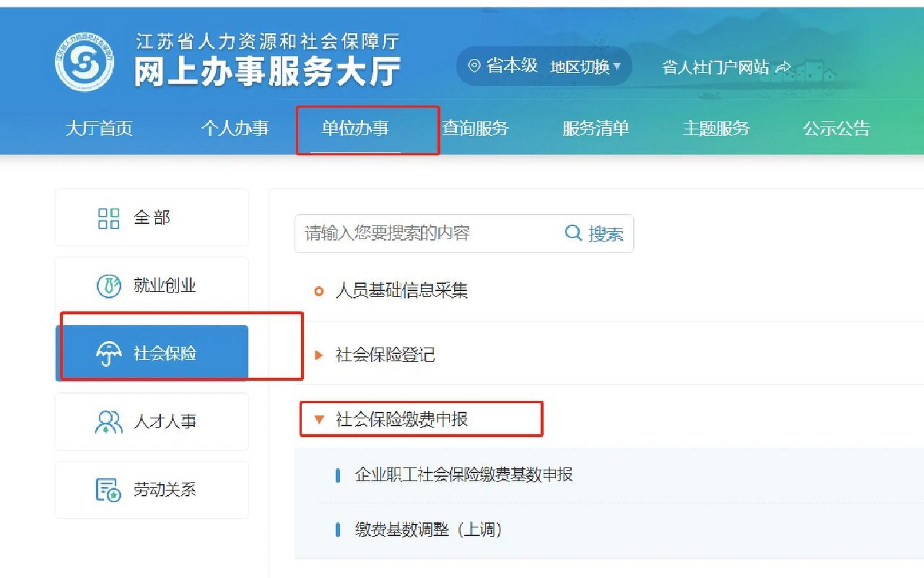Click the 搜索 button text
Image resolution: width=924 pixels, height=578 pixels.
pos(605,234)
